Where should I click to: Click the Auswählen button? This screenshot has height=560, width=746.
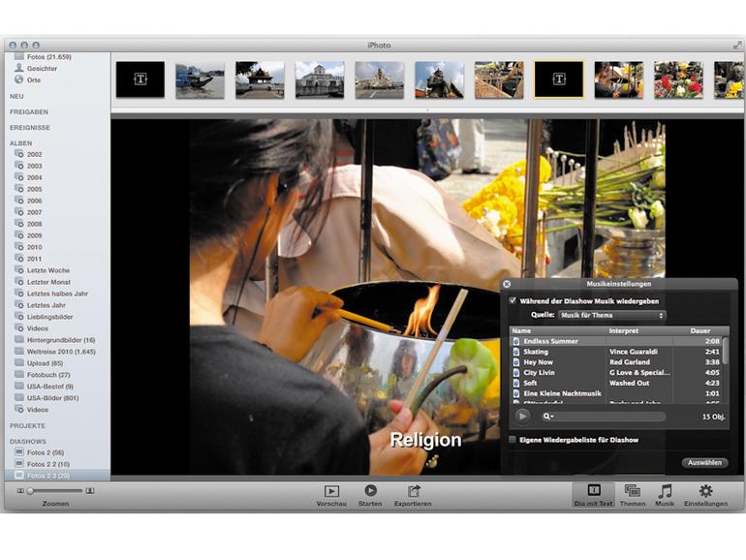[x=704, y=462]
